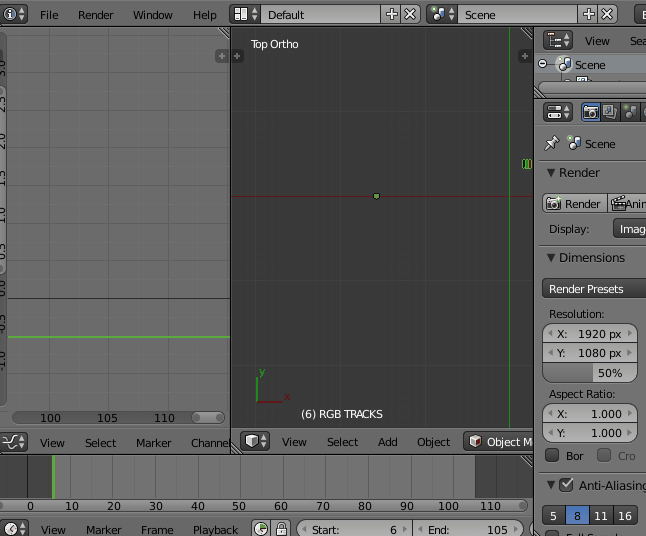Open the Outliner View menu

[x=597, y=41]
